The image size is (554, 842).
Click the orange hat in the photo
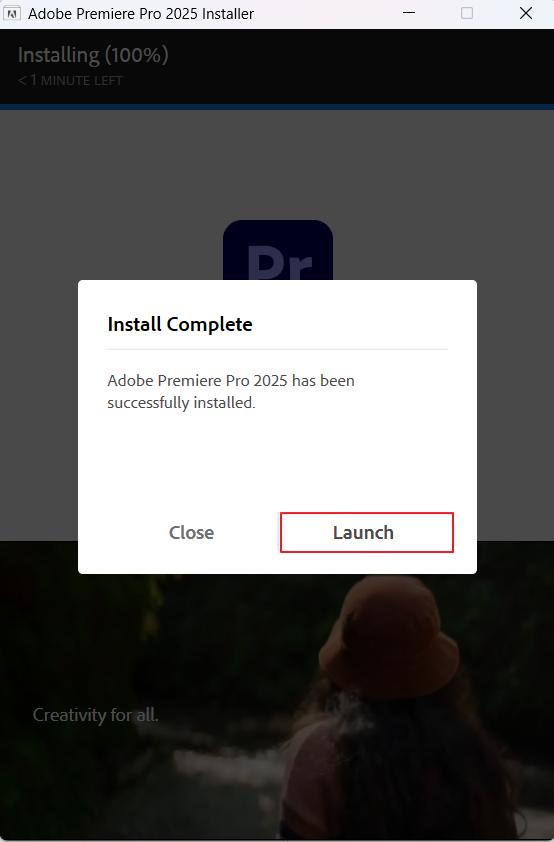tap(389, 639)
